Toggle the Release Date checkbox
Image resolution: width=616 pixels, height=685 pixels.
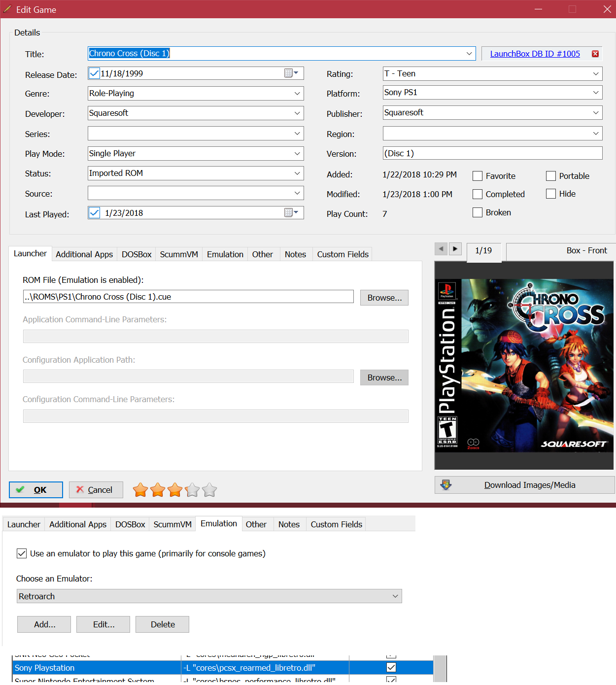click(x=94, y=73)
